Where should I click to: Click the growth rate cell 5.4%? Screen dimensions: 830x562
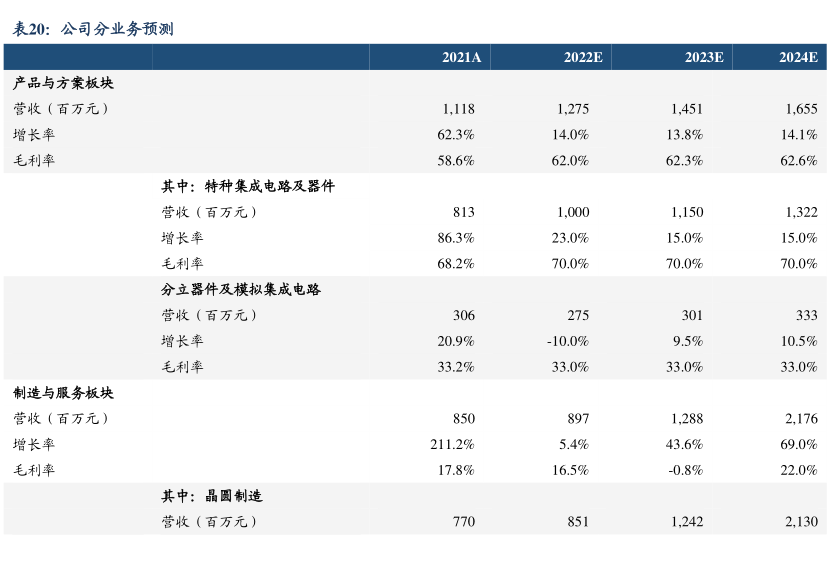574,445
